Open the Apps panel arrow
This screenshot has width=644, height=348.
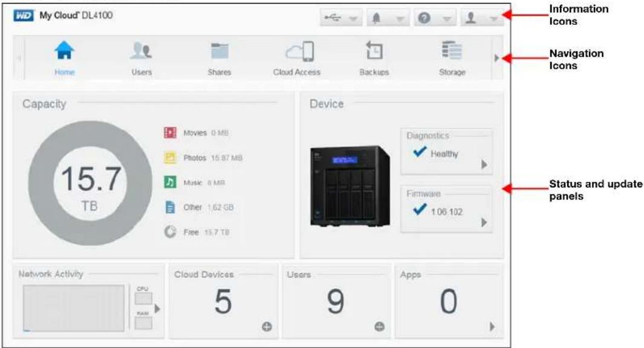click(x=492, y=327)
